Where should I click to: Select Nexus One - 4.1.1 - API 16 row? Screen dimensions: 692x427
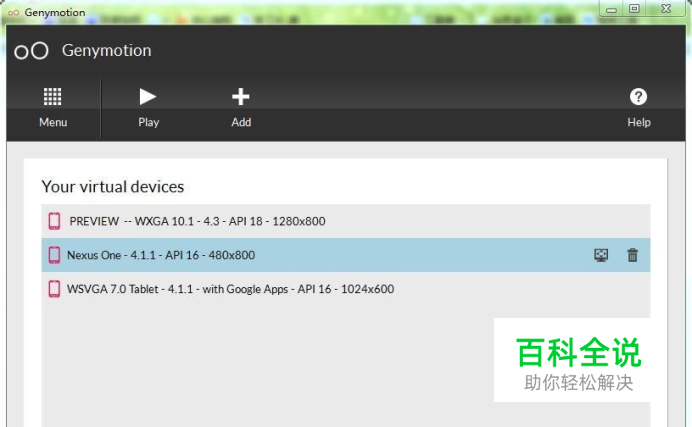click(346, 255)
